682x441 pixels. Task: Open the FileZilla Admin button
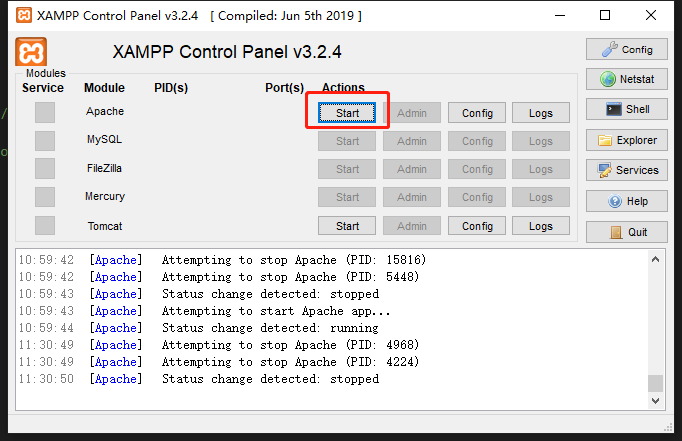411,169
